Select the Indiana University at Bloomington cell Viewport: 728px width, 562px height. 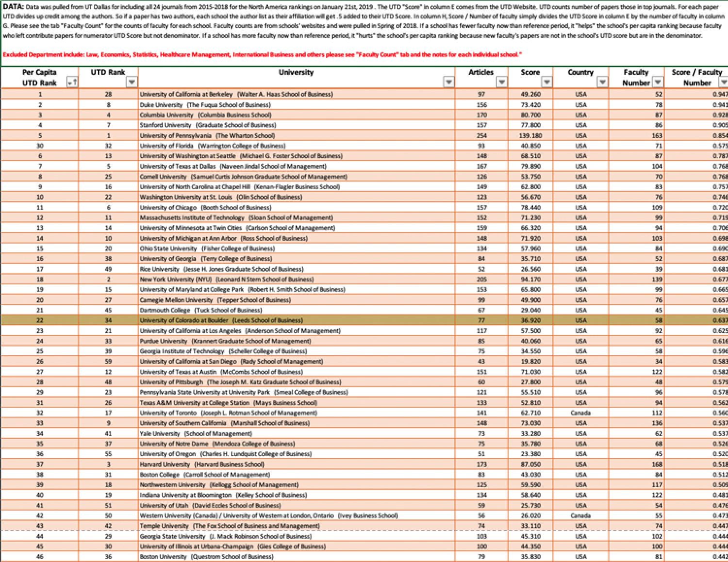click(297, 495)
